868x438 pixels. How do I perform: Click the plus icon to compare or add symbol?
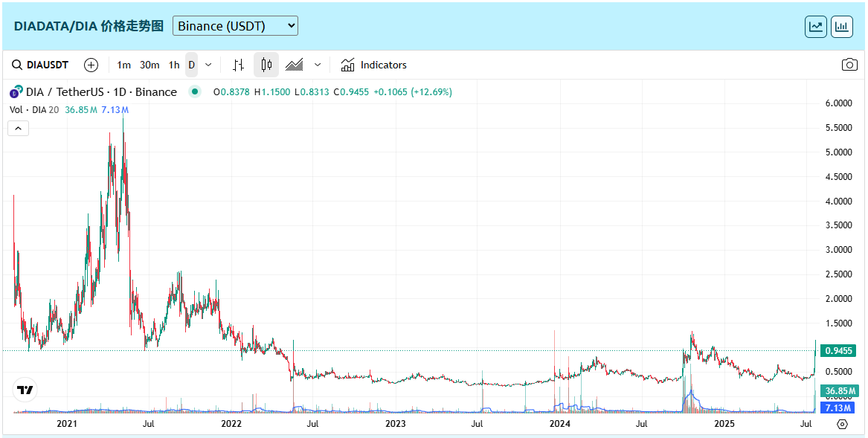[x=91, y=65]
